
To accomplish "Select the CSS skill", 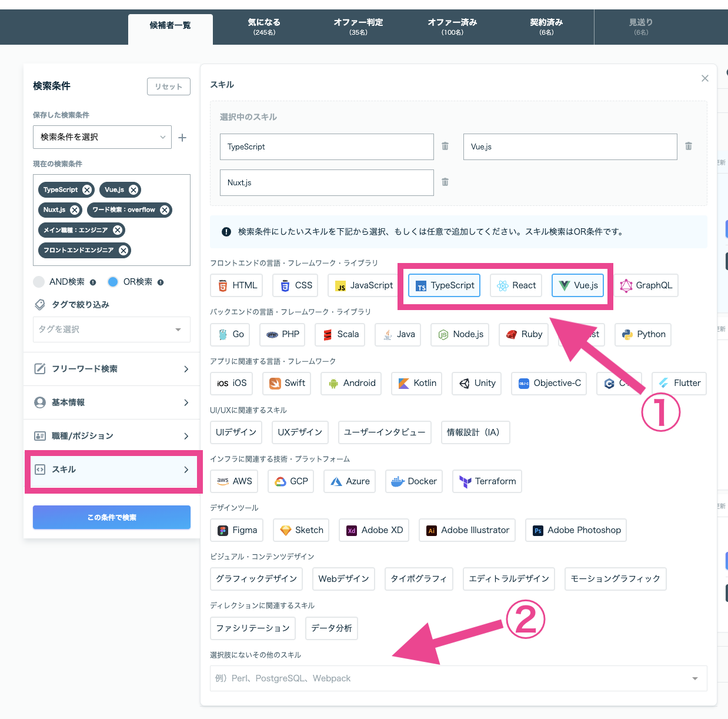I will (x=296, y=285).
